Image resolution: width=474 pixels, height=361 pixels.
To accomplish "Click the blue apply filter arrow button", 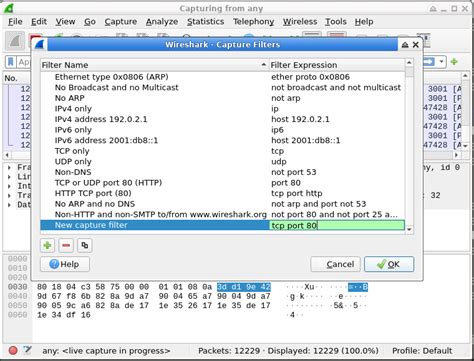I will coord(429,62).
